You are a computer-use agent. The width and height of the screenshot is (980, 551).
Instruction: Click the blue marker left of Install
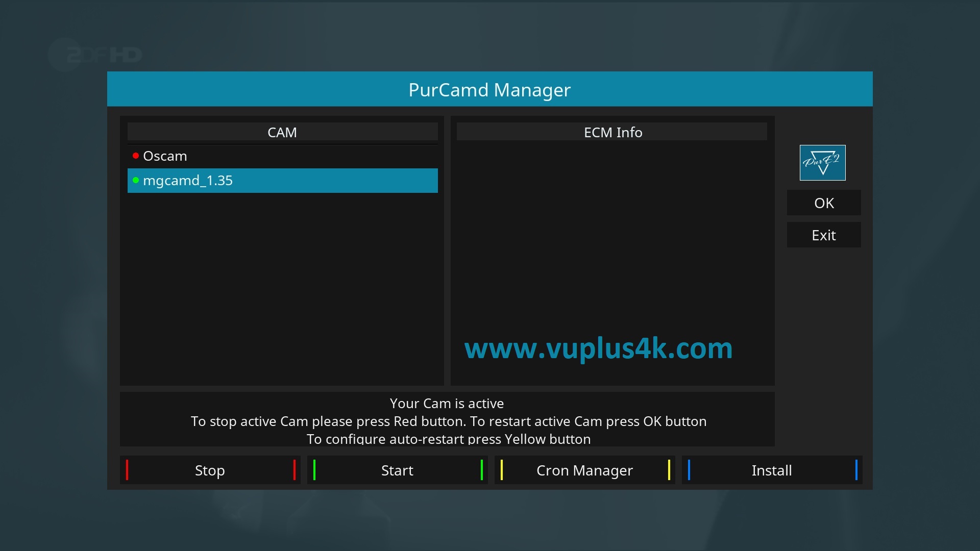point(689,470)
